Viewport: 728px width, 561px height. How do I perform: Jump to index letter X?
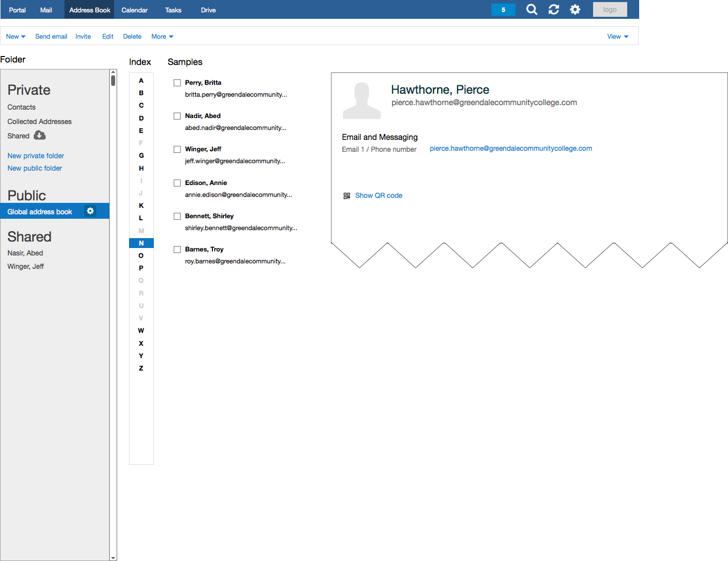tap(141, 343)
